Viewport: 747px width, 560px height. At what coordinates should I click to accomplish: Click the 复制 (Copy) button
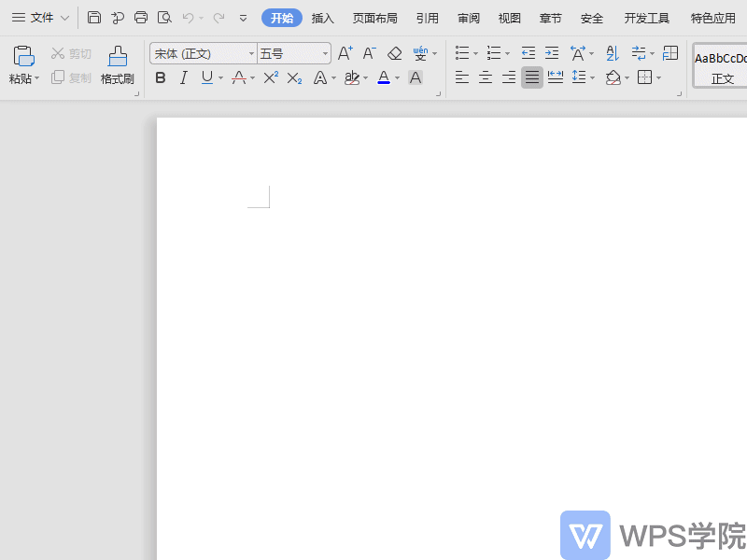click(71, 77)
